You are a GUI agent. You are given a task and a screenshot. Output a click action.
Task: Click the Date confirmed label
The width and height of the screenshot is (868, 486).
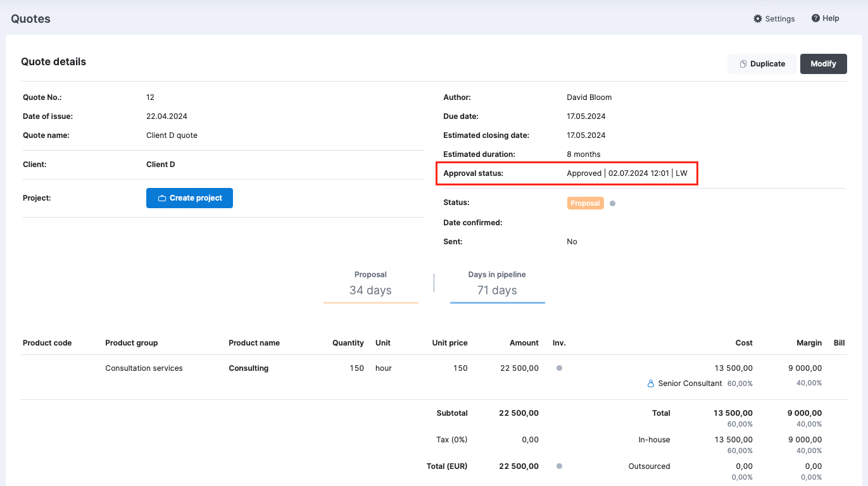(x=472, y=223)
